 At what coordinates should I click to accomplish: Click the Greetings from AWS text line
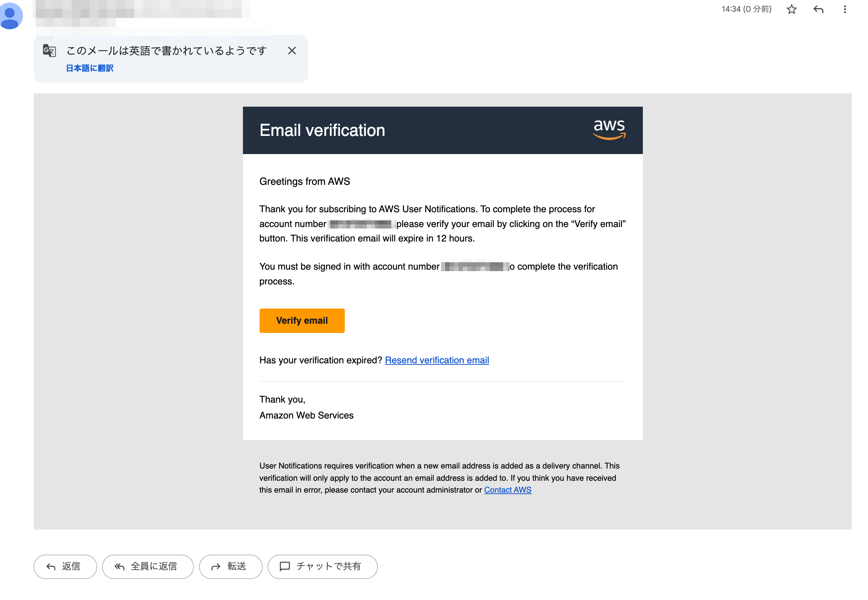tap(304, 181)
